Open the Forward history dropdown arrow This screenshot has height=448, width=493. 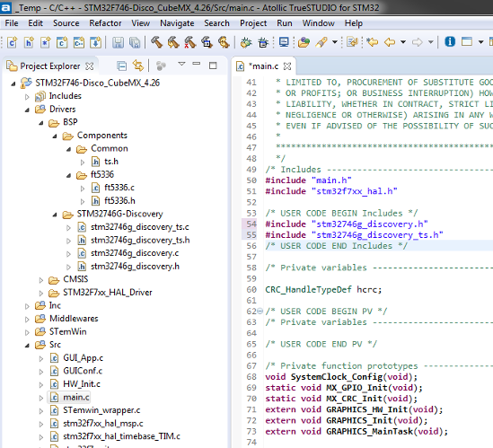(431, 42)
